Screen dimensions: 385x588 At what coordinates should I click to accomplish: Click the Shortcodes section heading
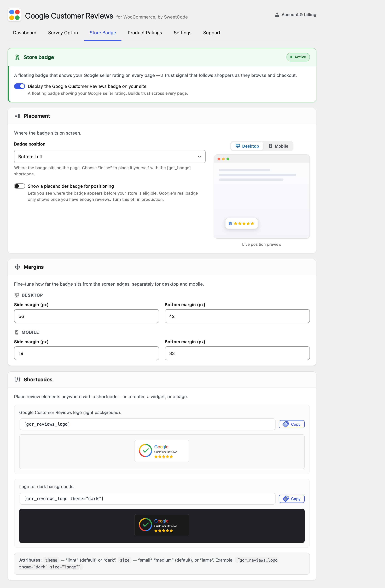click(x=38, y=379)
